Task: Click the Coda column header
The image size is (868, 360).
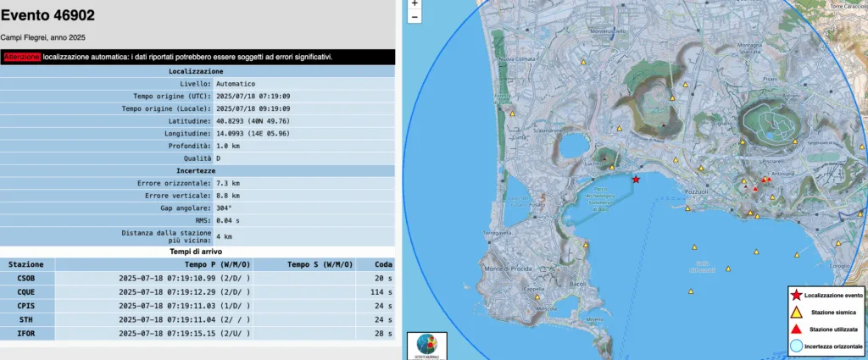Action: (x=381, y=264)
